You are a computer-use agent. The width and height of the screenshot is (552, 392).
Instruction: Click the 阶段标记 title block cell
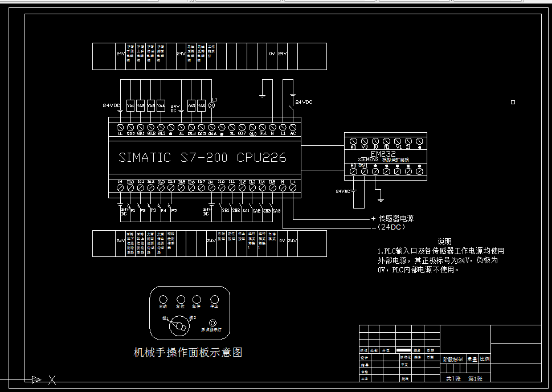tap(453, 360)
